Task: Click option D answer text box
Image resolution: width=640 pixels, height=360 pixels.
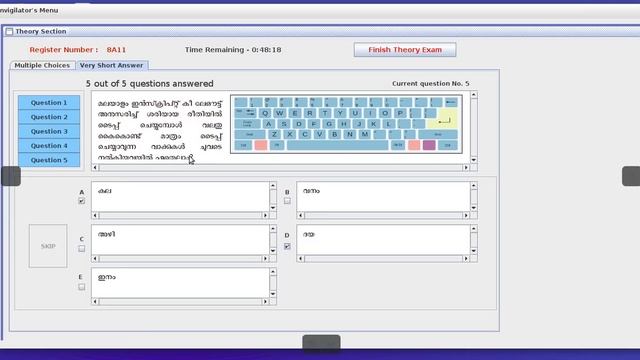Action: point(383,240)
